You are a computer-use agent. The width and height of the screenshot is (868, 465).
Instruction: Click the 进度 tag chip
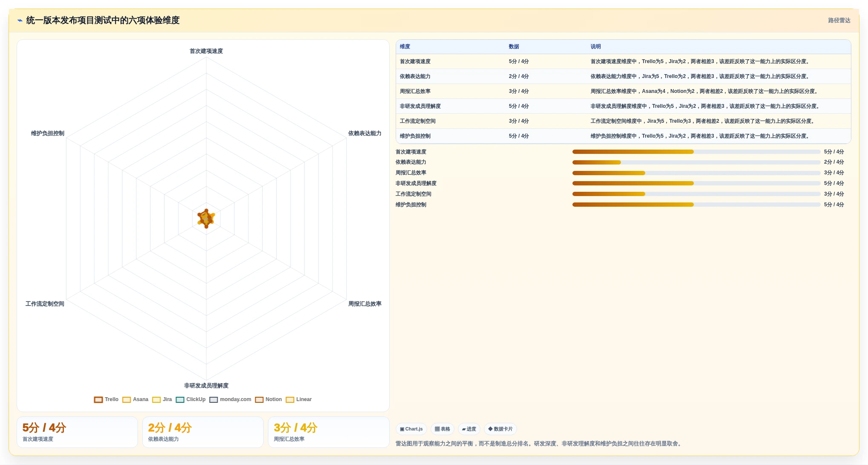click(469, 429)
